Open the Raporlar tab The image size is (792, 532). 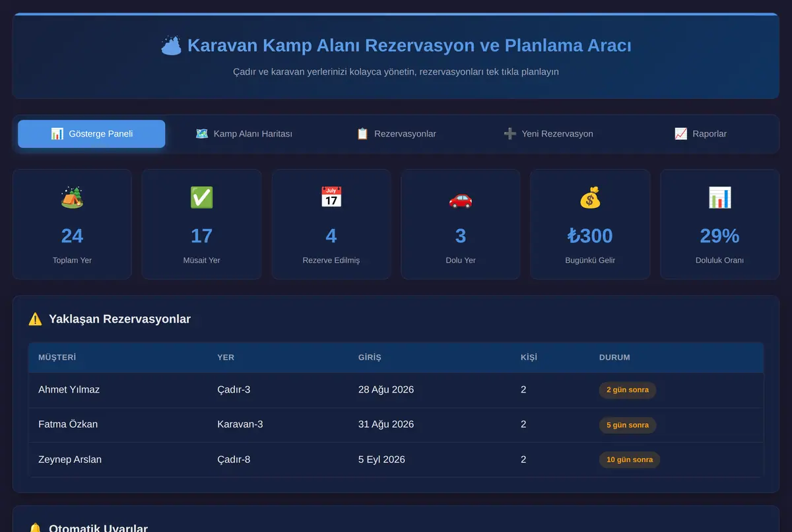[700, 134]
